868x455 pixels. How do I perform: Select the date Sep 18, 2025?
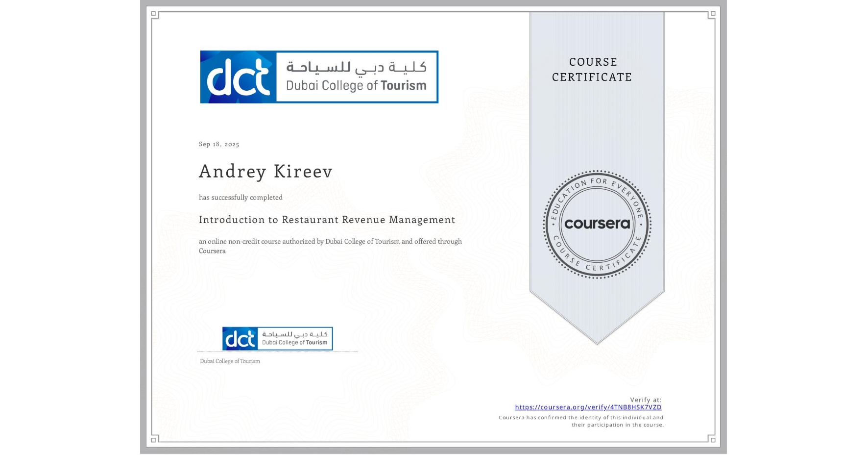pyautogui.click(x=218, y=144)
